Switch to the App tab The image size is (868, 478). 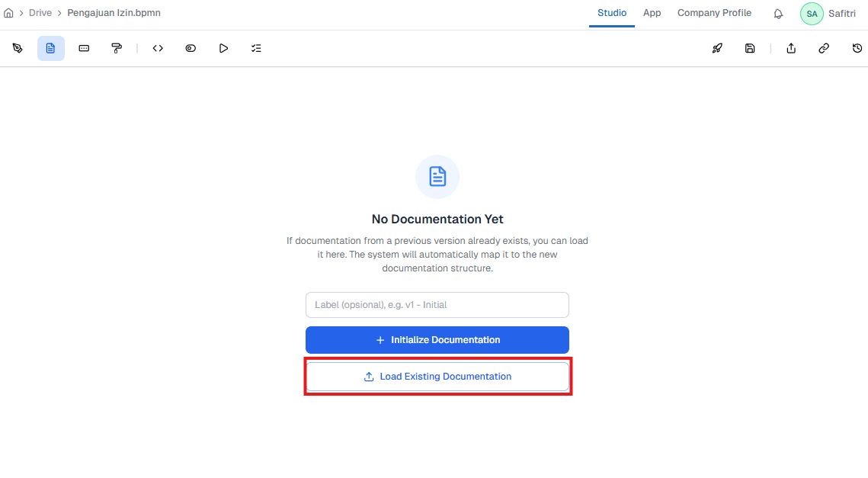[652, 13]
